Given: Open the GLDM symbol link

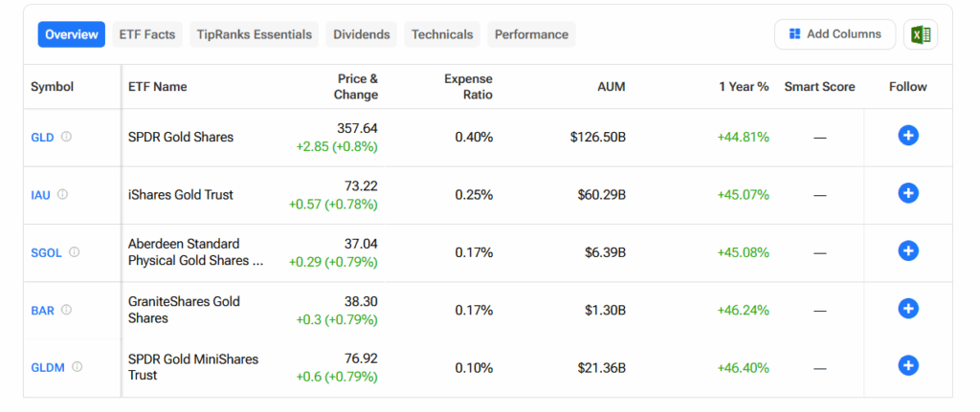Looking at the screenshot, I should (48, 367).
